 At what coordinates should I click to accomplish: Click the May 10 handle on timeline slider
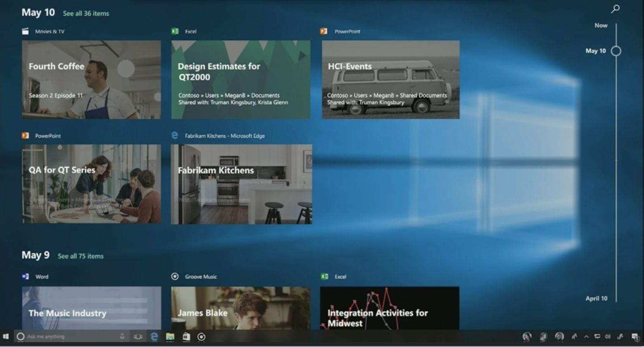(616, 51)
